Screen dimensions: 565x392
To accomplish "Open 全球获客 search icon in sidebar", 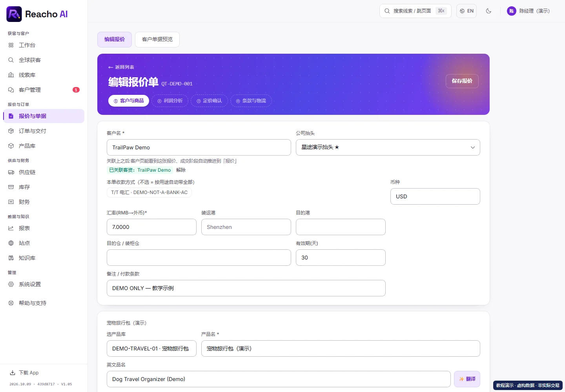I will [11, 60].
